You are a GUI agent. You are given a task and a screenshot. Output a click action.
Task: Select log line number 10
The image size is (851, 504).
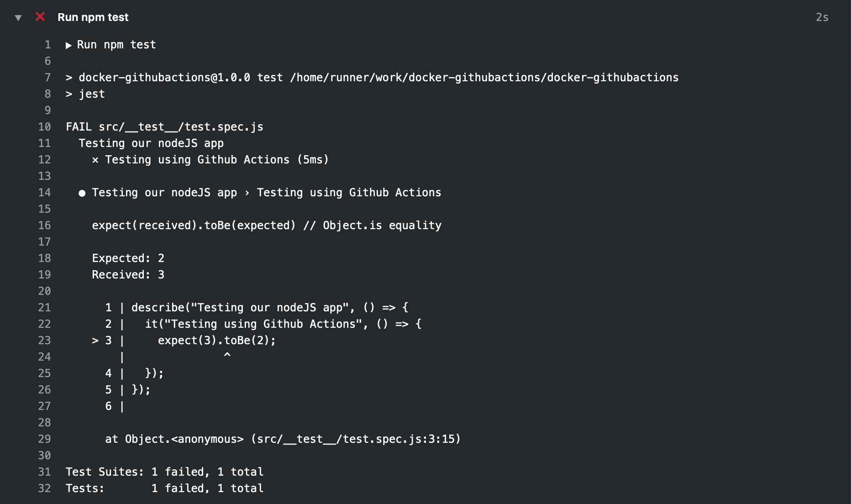pyautogui.click(x=44, y=127)
